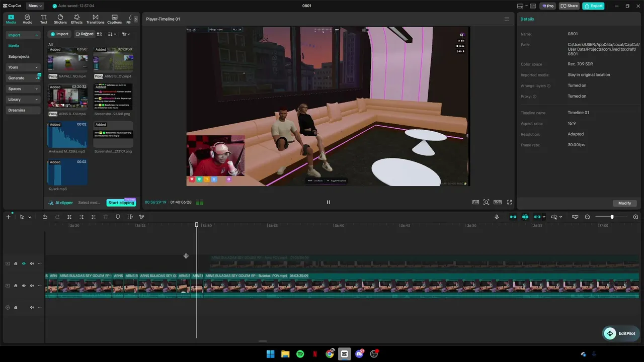Toggle clip linkage
The image size is (644, 362).
pos(537,217)
